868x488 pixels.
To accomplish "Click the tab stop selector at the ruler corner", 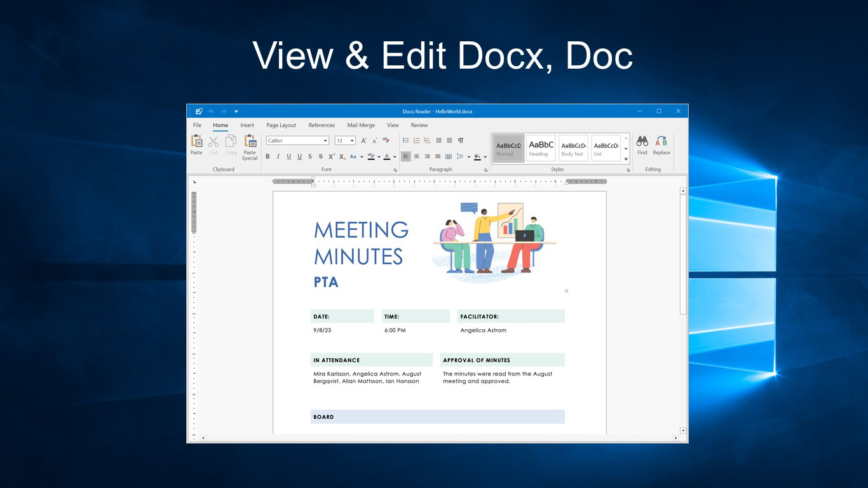I will pyautogui.click(x=194, y=182).
